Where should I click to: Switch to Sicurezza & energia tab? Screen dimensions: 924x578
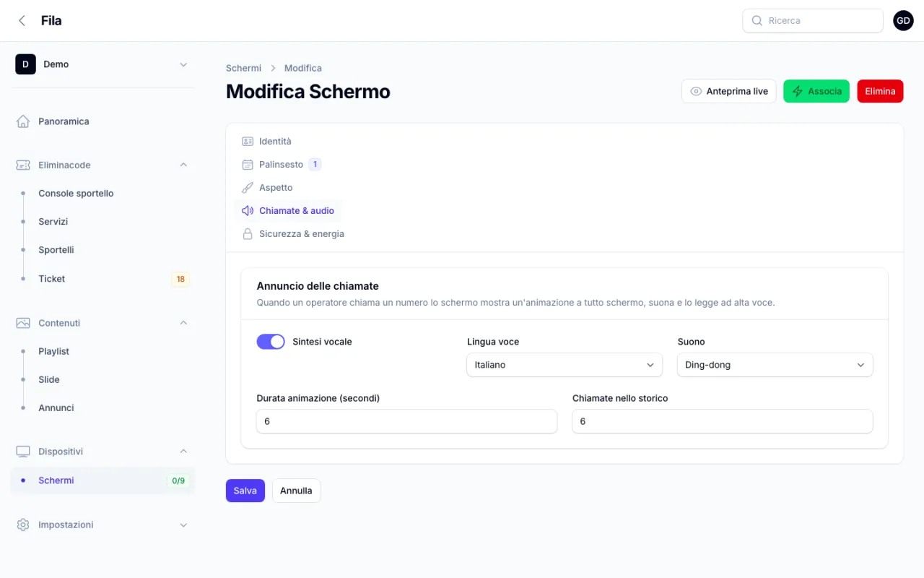(293, 234)
